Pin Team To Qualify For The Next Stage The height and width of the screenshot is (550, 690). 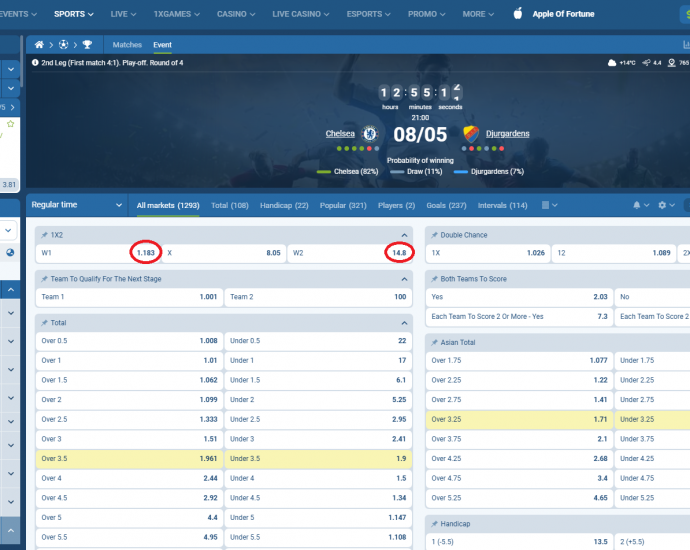coord(44,279)
